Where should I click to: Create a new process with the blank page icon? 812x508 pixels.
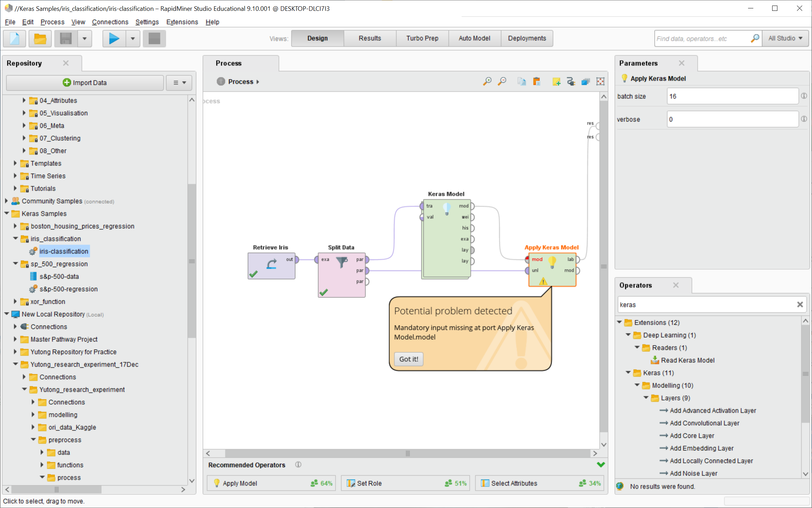tap(15, 38)
